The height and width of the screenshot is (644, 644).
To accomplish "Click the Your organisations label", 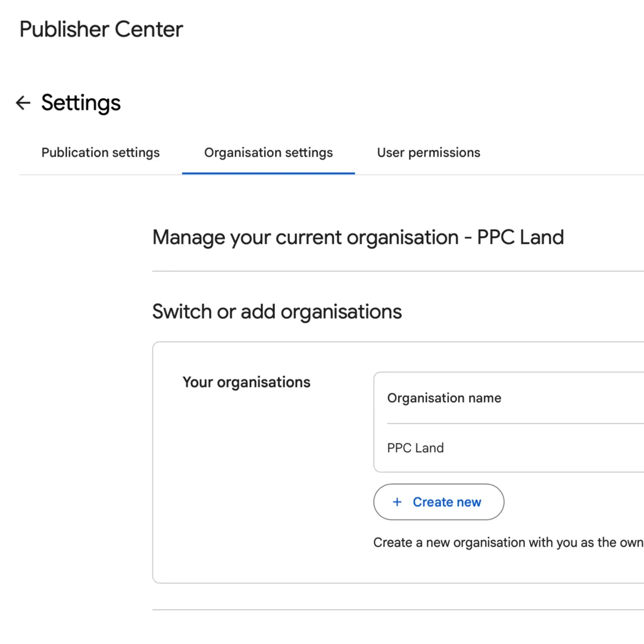I will [246, 382].
